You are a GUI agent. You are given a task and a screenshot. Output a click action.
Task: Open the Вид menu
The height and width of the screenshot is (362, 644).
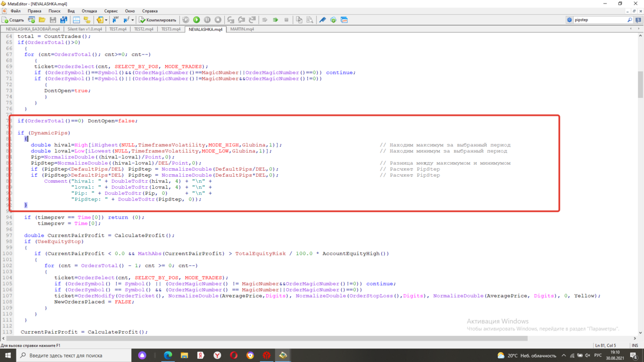71,11
